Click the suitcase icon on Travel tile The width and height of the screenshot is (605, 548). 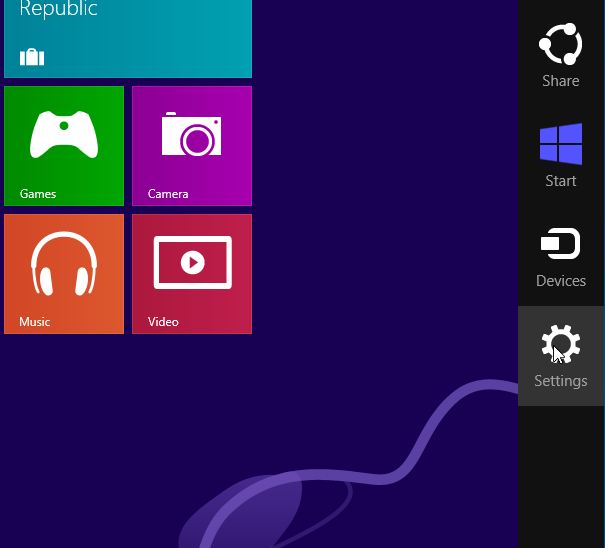(x=32, y=57)
